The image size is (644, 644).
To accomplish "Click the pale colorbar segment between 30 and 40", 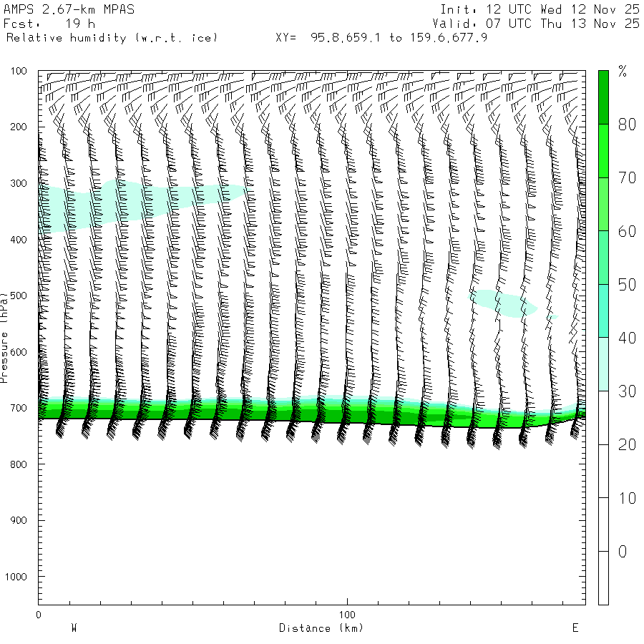I will tap(603, 364).
